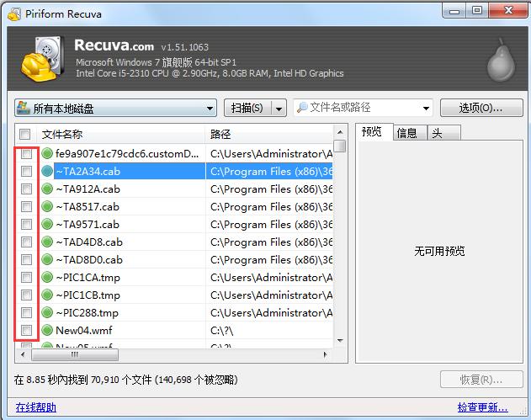
Task: Click the C:\?\ path cell
Action: tap(222, 330)
